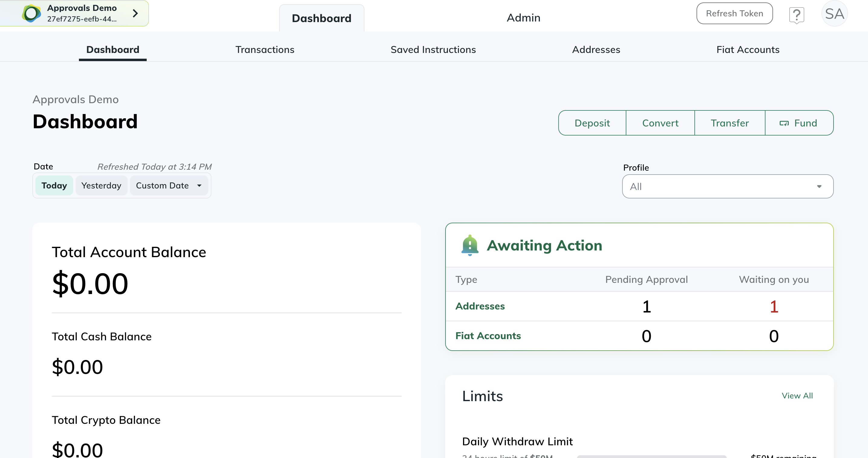Click the Addresses row link in Awaiting Action
Image resolution: width=868 pixels, height=458 pixels.
coord(480,306)
